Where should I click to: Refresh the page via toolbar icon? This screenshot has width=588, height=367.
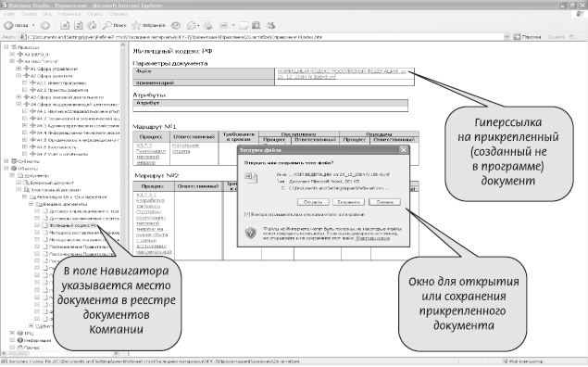tap(79, 25)
